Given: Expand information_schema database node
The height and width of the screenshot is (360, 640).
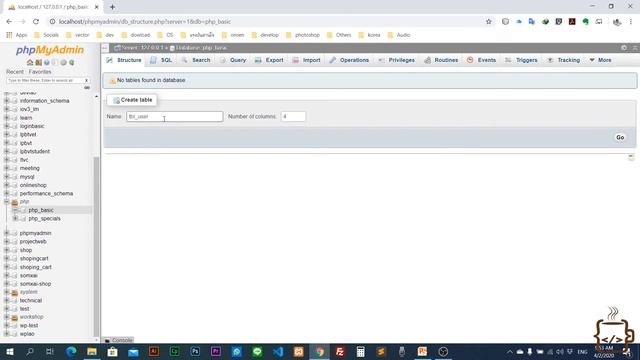Looking at the screenshot, I should tap(7, 101).
